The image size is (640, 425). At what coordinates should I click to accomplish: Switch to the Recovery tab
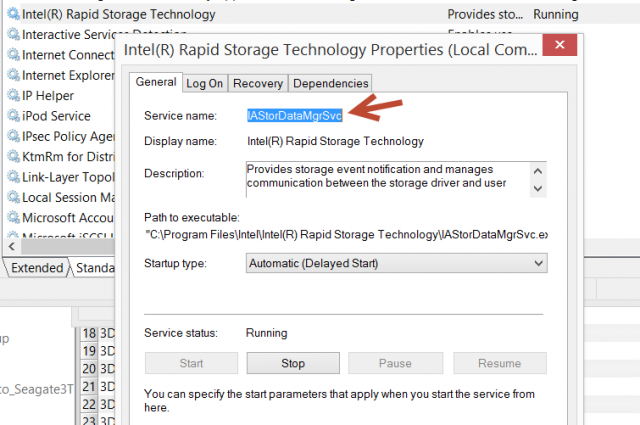pos(258,84)
